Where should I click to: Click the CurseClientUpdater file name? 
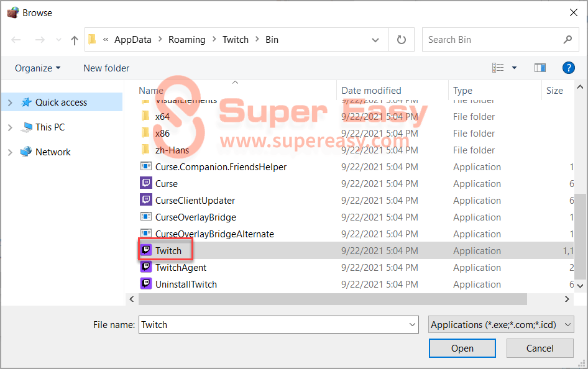point(195,201)
